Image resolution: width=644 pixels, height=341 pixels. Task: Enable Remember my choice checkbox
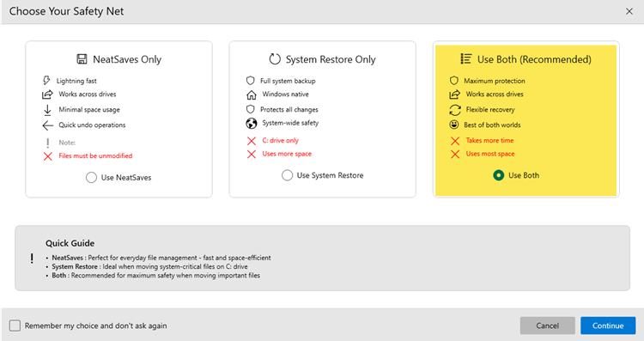click(15, 326)
